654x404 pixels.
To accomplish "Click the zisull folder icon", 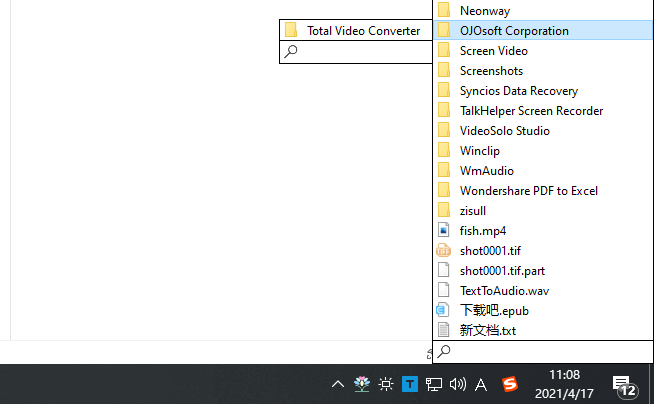I will 444,210.
